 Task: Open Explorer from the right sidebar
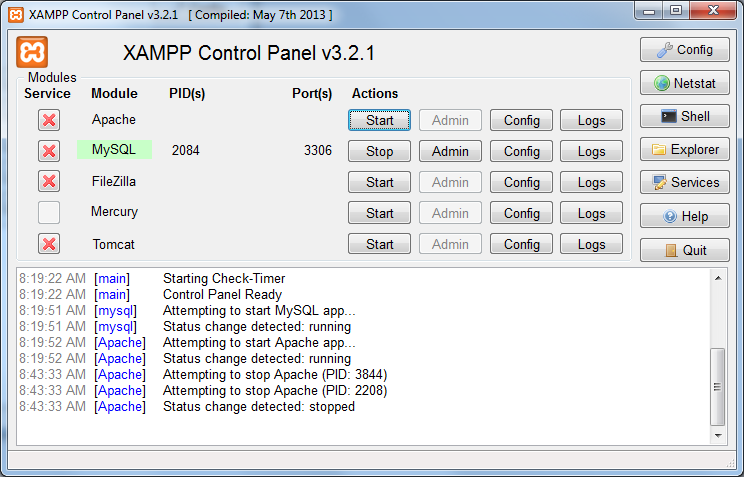tap(684, 150)
